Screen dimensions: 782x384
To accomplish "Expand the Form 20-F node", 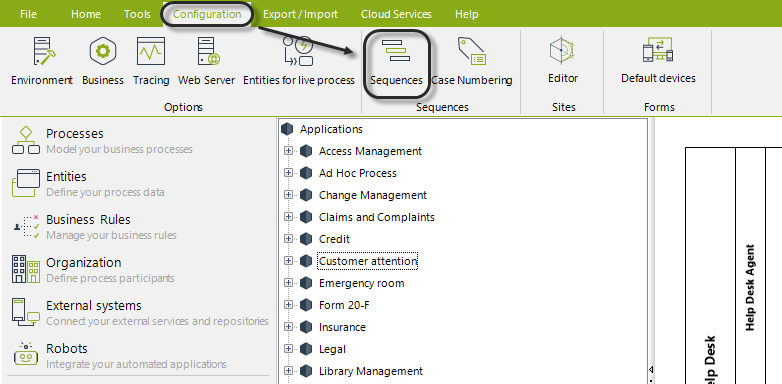I will (x=288, y=305).
